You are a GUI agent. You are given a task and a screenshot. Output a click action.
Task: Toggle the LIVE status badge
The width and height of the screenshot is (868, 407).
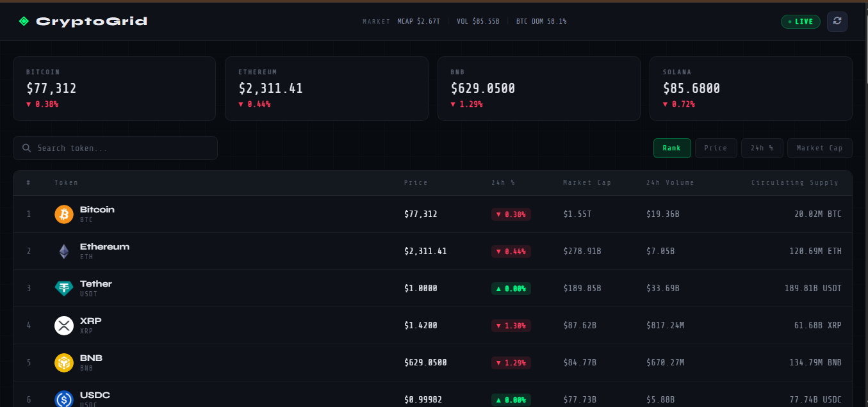click(800, 22)
